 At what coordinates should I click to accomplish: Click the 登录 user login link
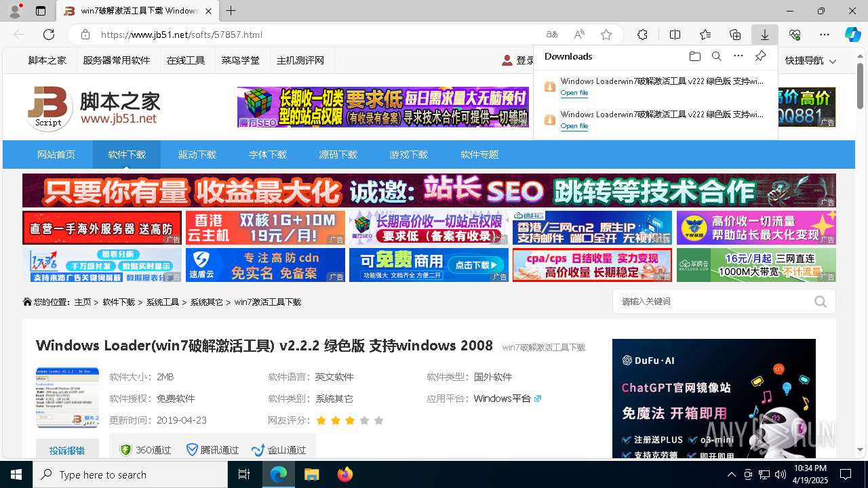point(517,60)
